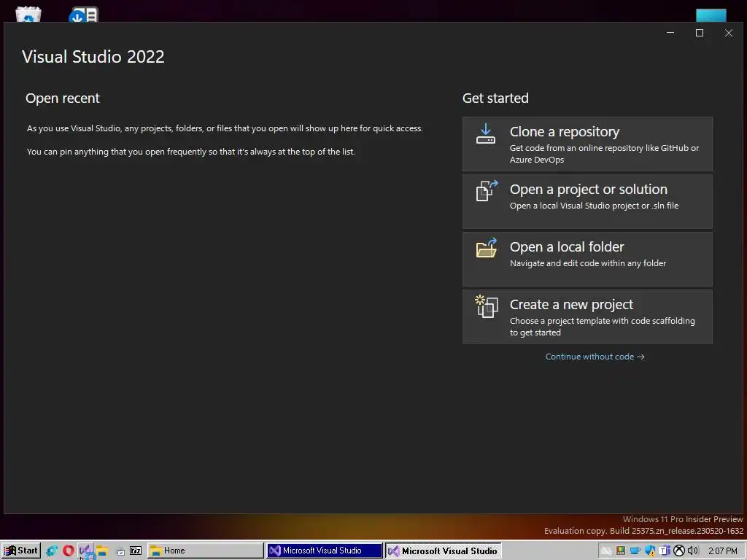
Task: Switch to the Home explorer taskbar window
Action: pos(205,551)
